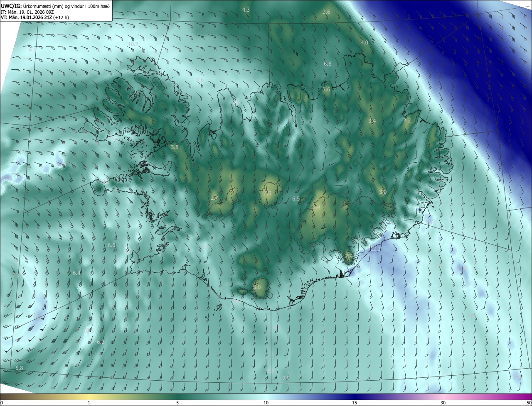Screen dimensions: 532x406
Task: Click the 2.7 value label on the map
Action: point(214,198)
